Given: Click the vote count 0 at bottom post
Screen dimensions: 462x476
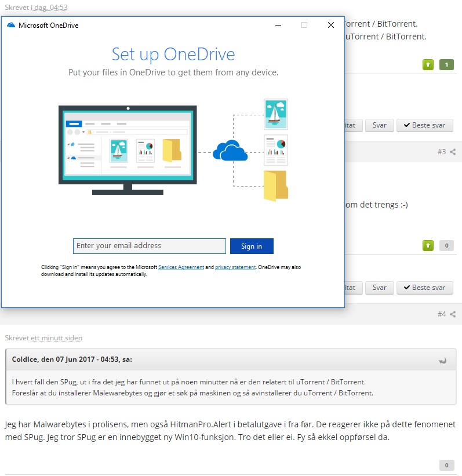Looking at the screenshot, I should click(x=446, y=465).
